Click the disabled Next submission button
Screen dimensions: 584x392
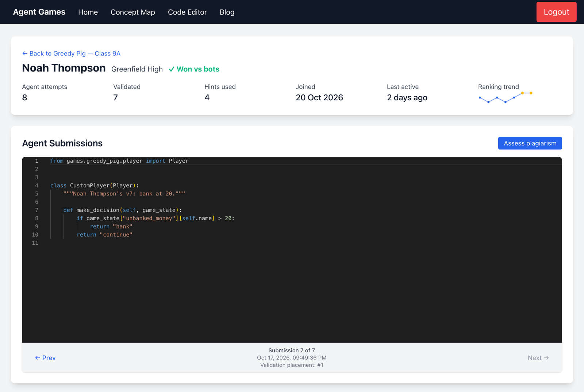click(538, 358)
